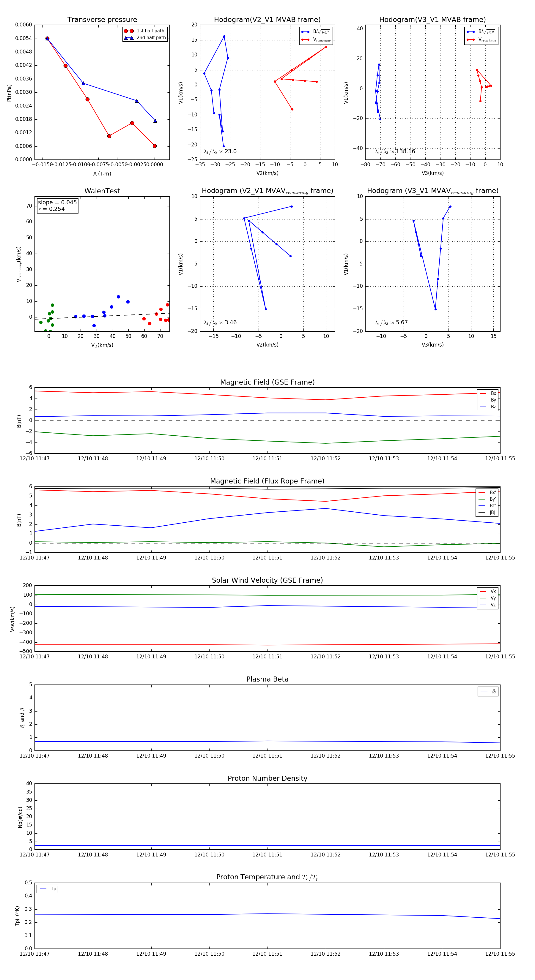
Task: Click the "Transverse pressure" plot title
Action: click(x=102, y=20)
